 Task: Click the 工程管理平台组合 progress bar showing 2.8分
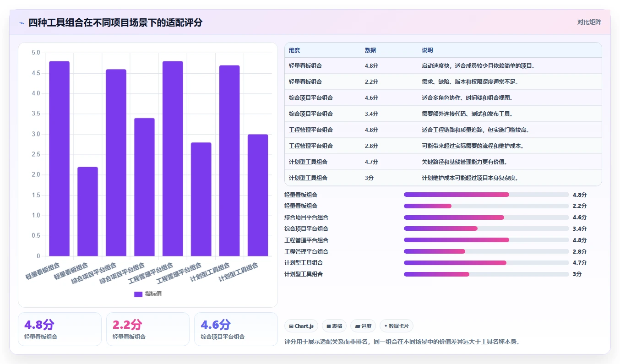[x=486, y=251]
